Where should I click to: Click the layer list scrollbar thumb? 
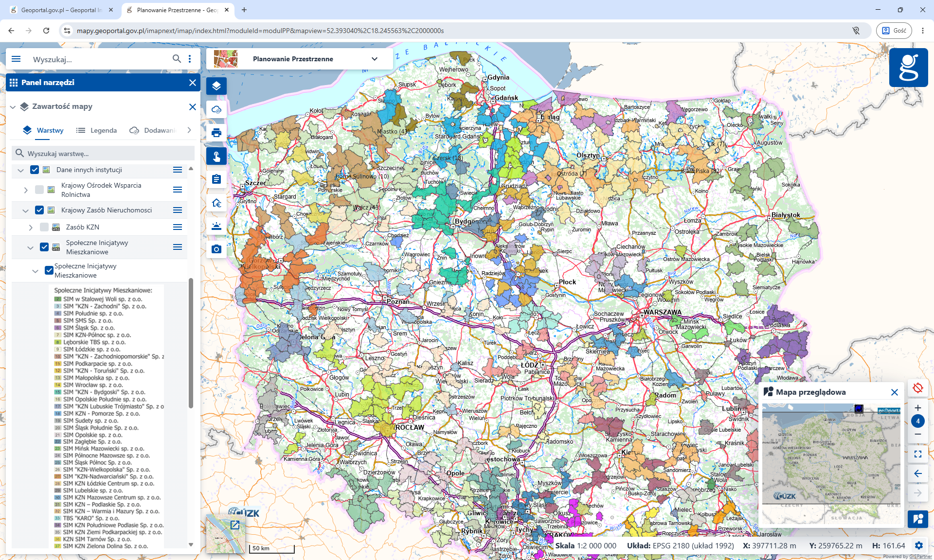coord(191,343)
